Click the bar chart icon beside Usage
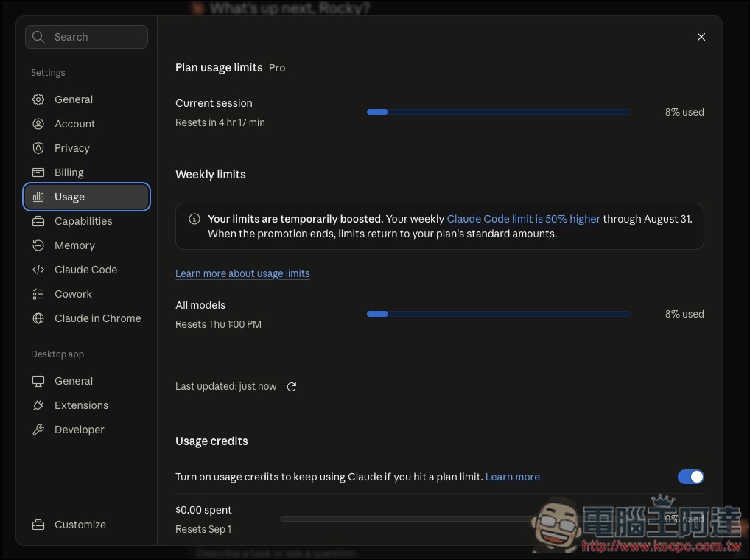This screenshot has height=560, width=750. [x=38, y=197]
